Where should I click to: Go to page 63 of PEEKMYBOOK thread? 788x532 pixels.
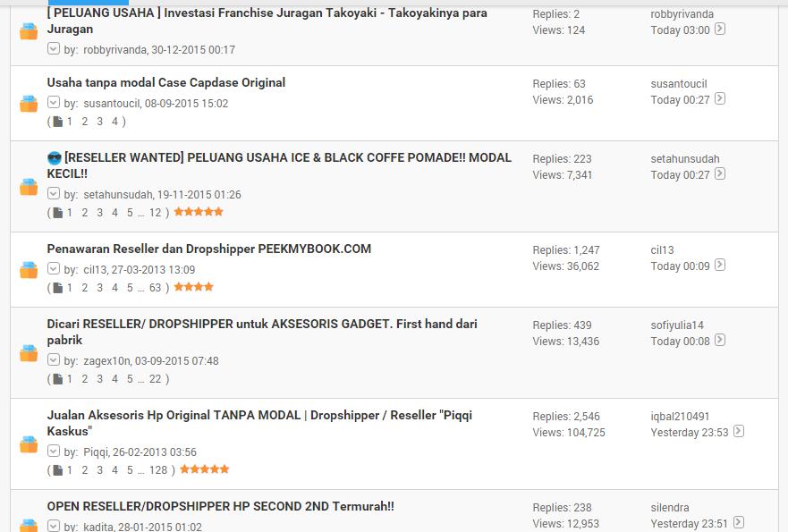pyautogui.click(x=156, y=288)
